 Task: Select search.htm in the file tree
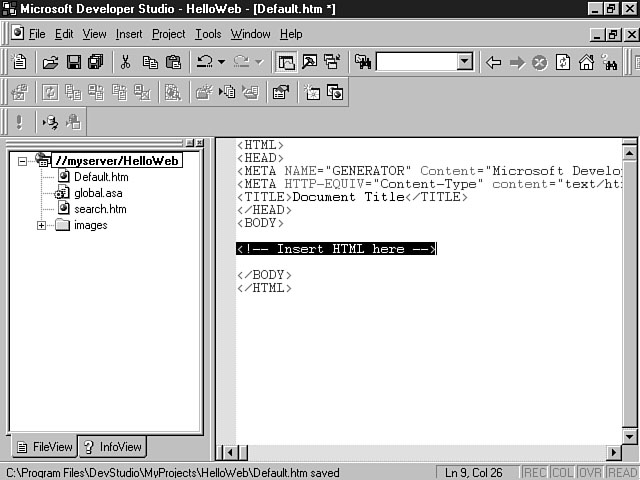[100, 209]
